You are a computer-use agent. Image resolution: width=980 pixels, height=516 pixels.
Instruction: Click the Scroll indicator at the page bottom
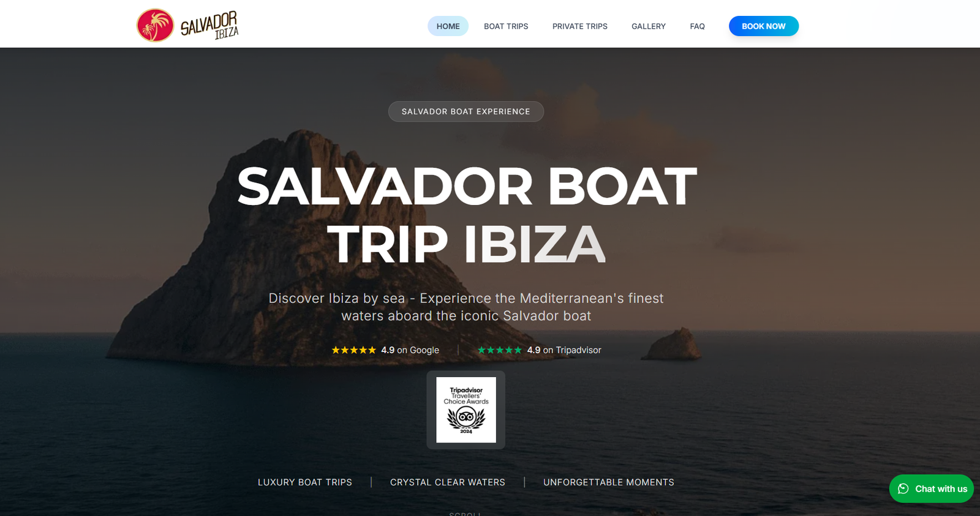click(466, 514)
